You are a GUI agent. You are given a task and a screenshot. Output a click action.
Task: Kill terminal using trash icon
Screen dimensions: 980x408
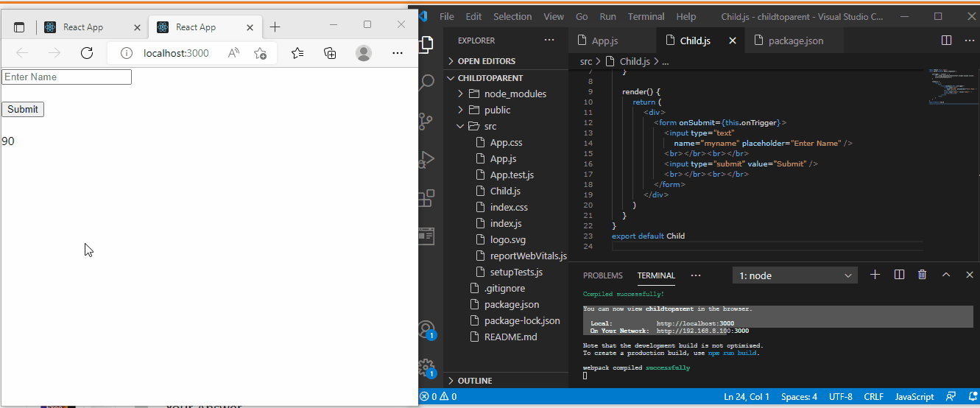click(x=922, y=275)
